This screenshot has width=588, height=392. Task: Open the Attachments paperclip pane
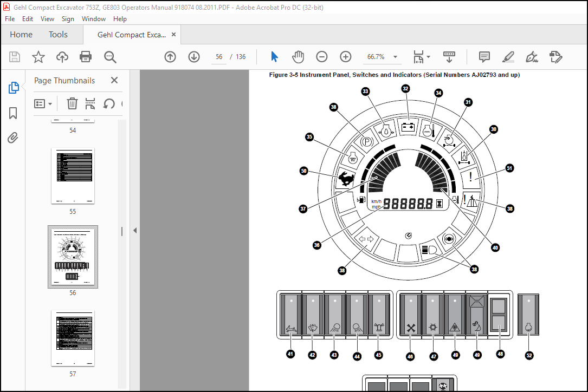(x=13, y=138)
